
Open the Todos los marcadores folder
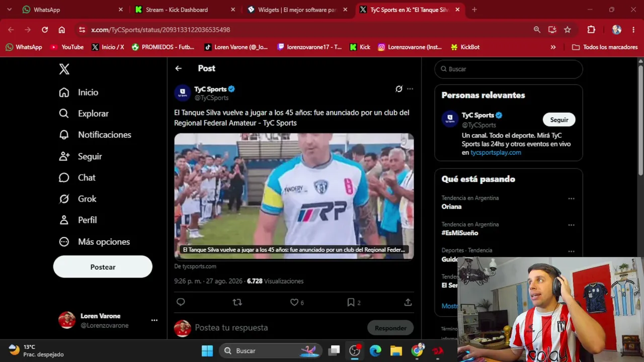(x=605, y=47)
